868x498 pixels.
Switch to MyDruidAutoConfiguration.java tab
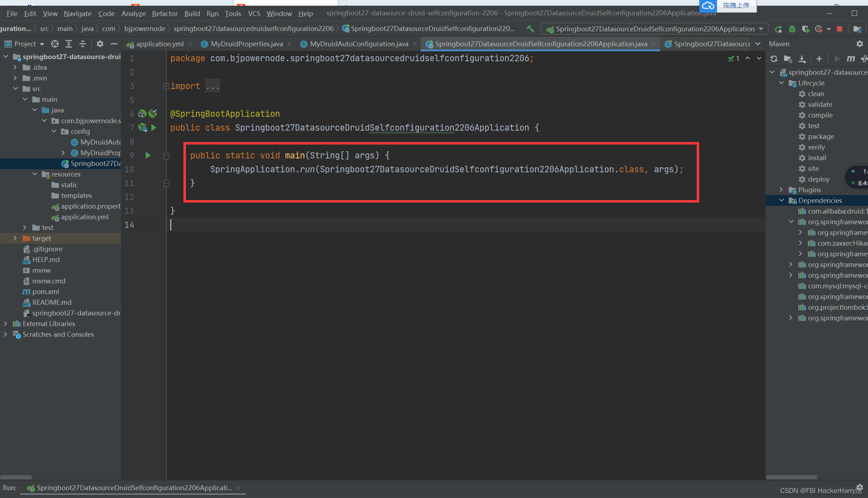coord(359,44)
